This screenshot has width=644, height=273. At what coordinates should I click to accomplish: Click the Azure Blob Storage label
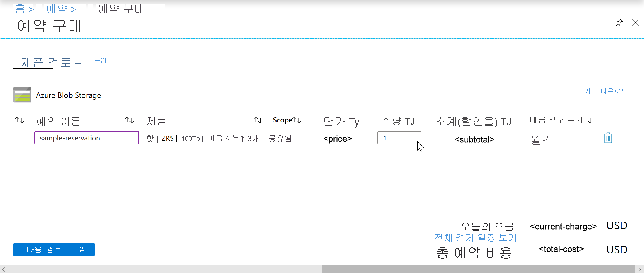68,95
